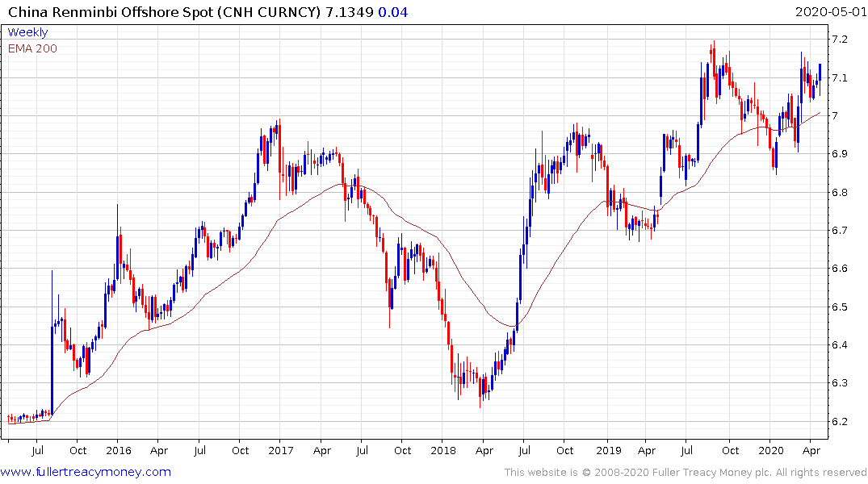Viewport: 868px width, 484px height.
Task: Click the chart date 2020-05-01
Action: click(x=830, y=12)
